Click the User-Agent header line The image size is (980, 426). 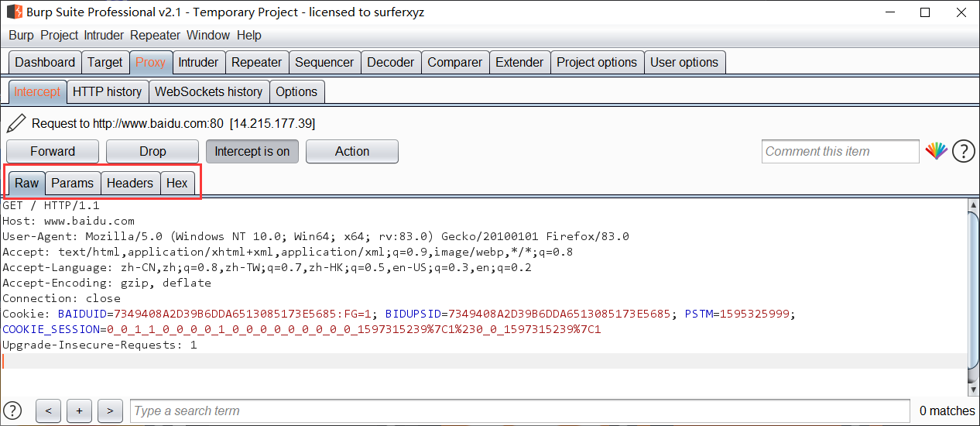316,236
